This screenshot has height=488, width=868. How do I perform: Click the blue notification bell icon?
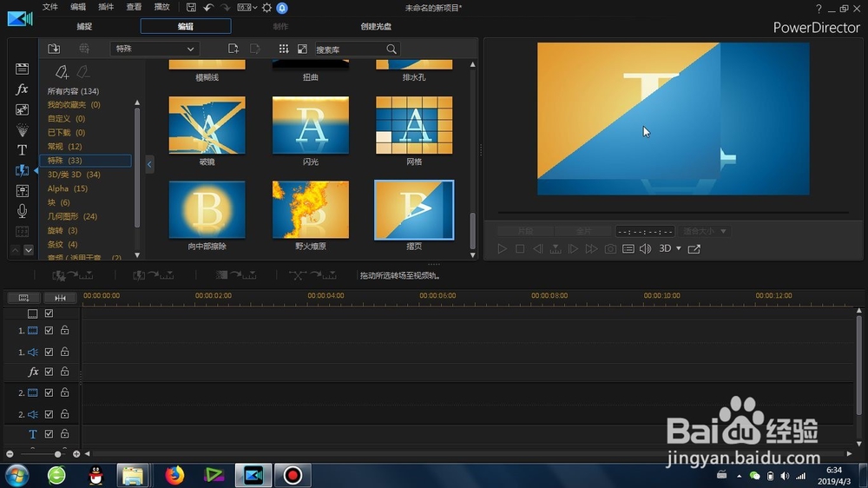282,8
